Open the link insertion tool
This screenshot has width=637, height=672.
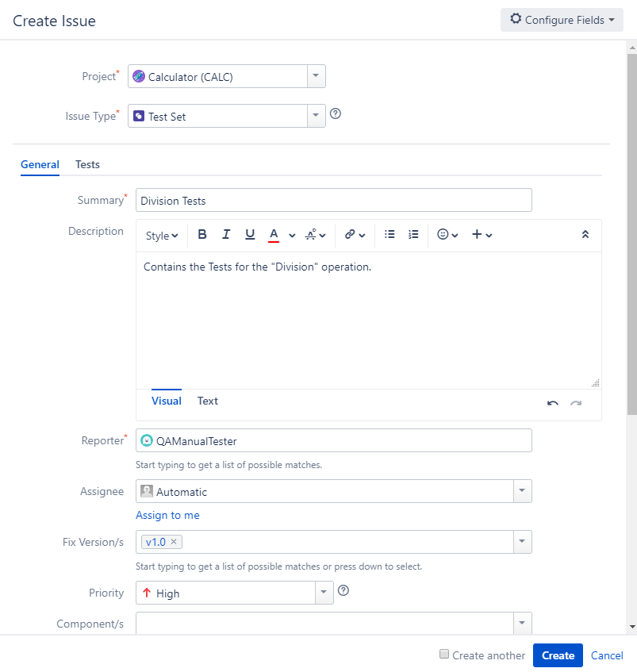pos(355,234)
